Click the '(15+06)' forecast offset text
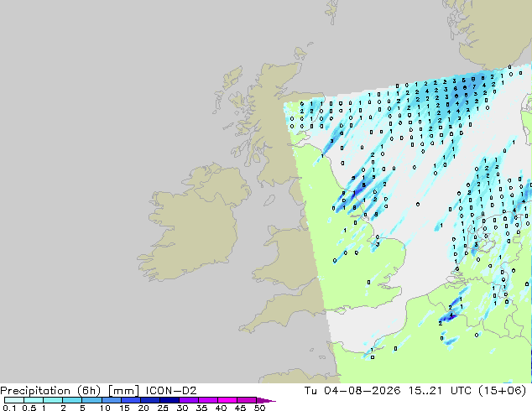 coord(503,391)
